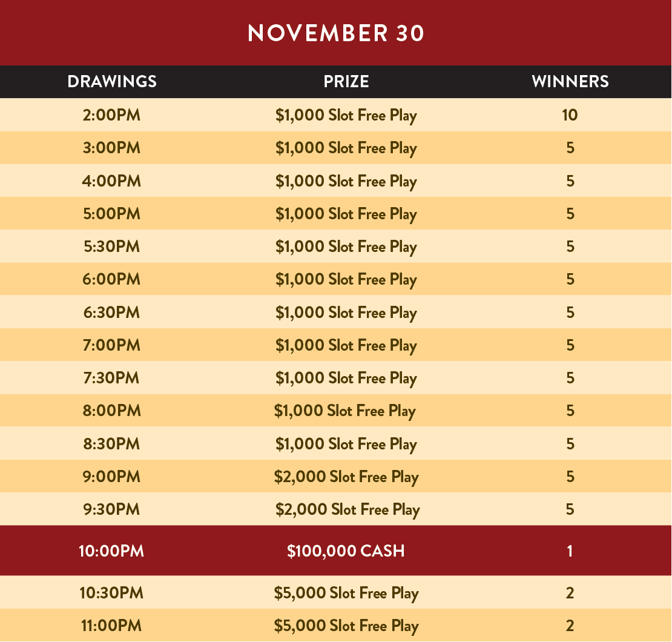Click the 10:00PM grand drawing time

point(111,551)
